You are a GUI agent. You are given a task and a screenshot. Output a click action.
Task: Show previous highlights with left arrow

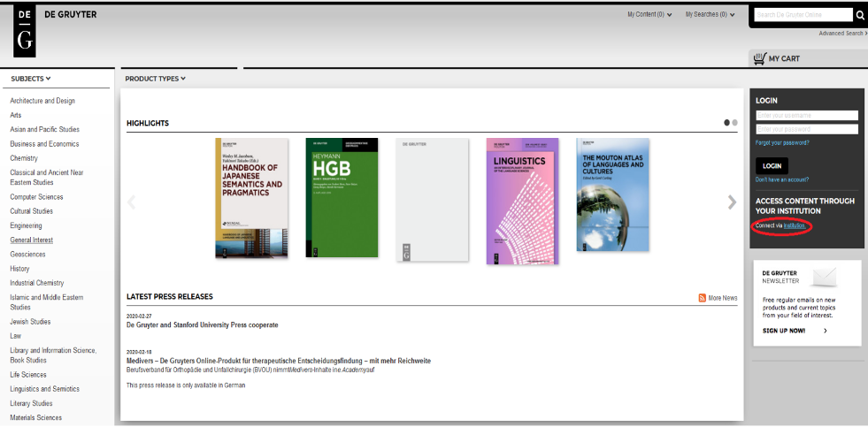131,202
